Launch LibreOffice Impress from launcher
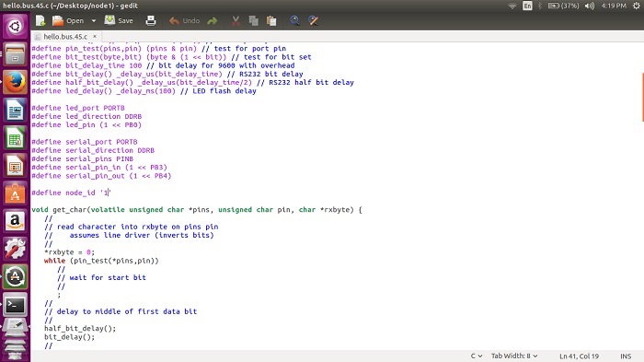Viewport: 644px width, 362px height. click(16, 166)
